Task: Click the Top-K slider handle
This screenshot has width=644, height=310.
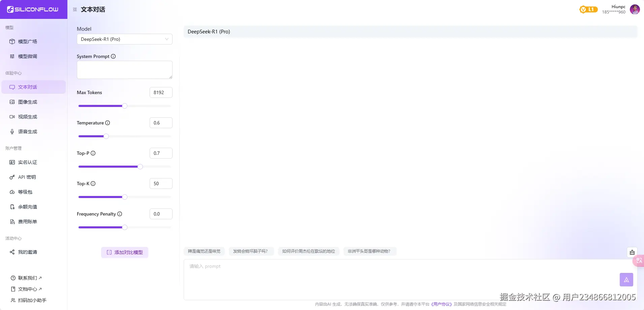Action: (125, 197)
